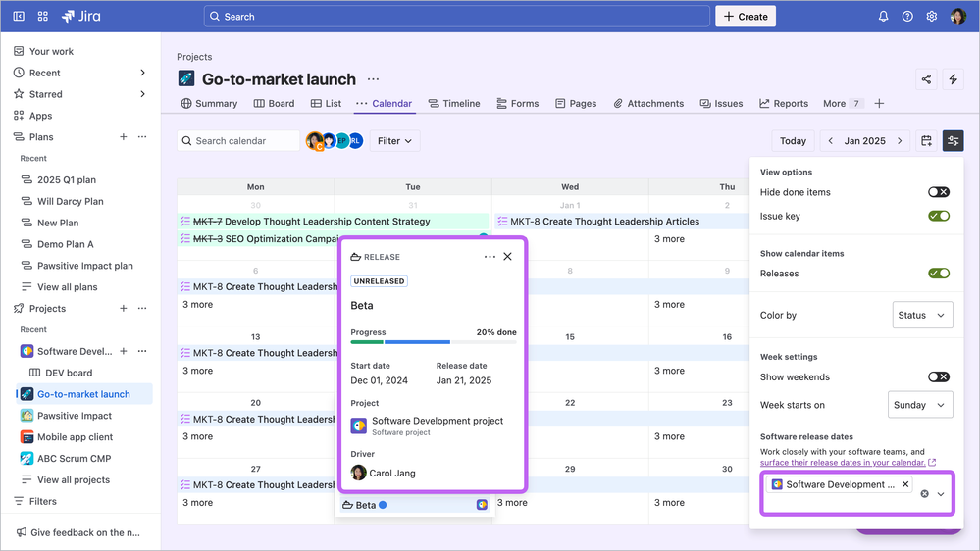Click the share icon for the project

[x=926, y=79]
